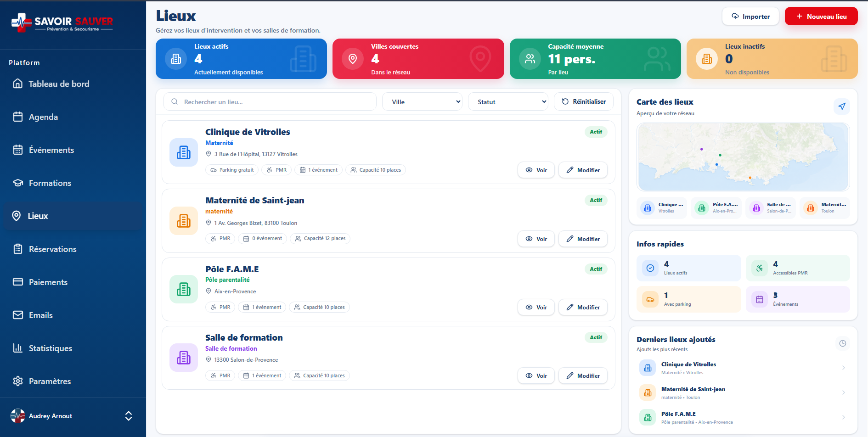This screenshot has height=437, width=868.
Task: Click the Carte des lieux map
Action: point(743,157)
